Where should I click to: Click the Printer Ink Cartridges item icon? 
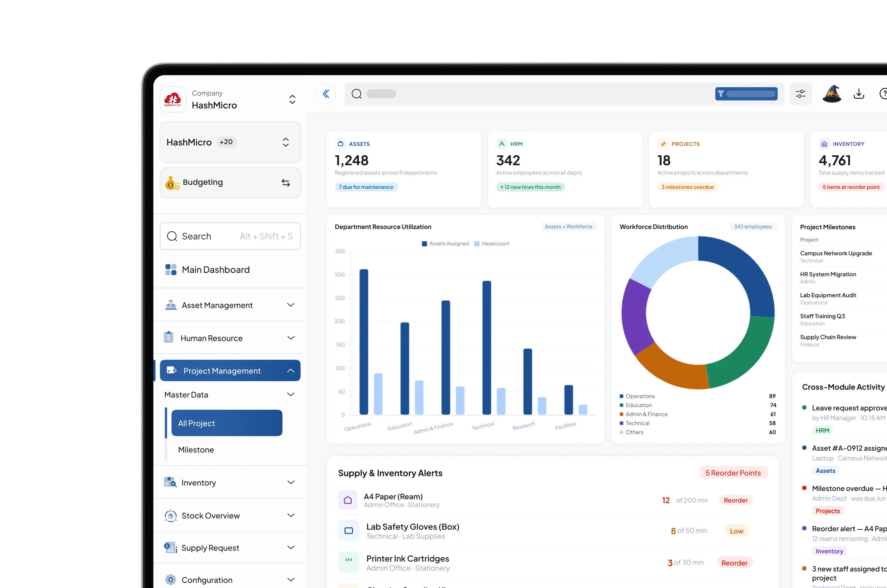pyautogui.click(x=349, y=562)
